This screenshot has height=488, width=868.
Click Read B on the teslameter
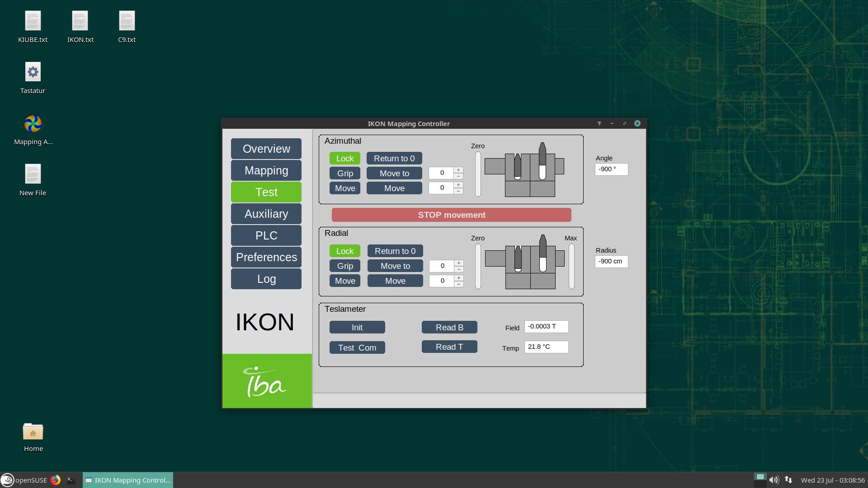449,327
